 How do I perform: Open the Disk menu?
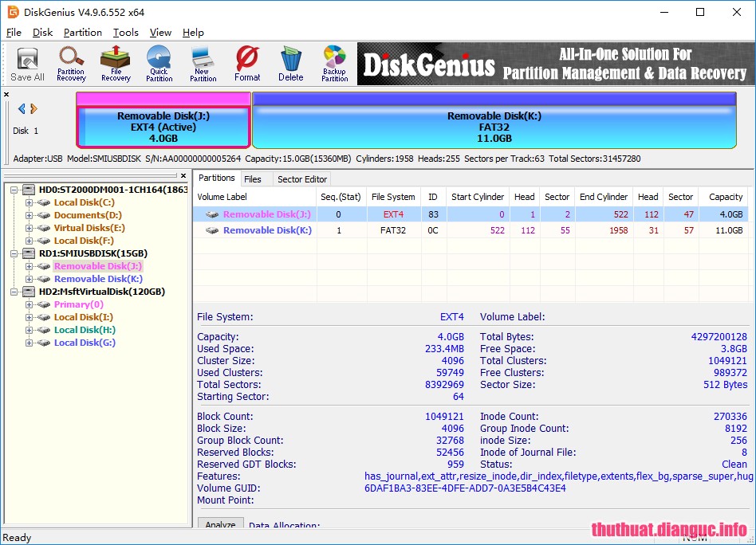click(x=42, y=33)
